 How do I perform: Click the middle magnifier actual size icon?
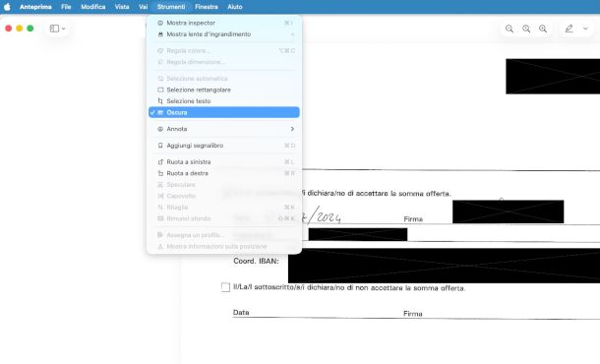[x=526, y=29]
